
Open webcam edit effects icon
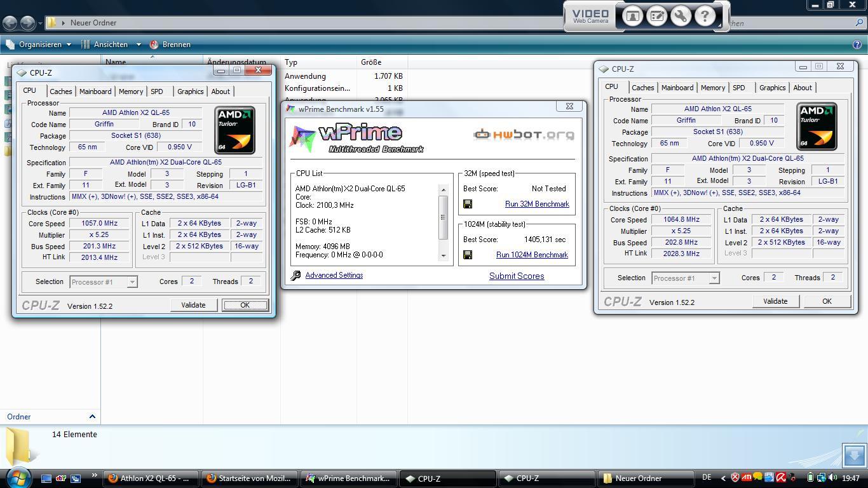click(x=656, y=16)
